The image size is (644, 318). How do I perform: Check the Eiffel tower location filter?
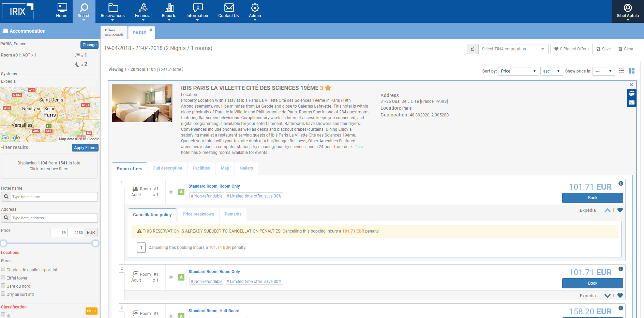coord(3,277)
